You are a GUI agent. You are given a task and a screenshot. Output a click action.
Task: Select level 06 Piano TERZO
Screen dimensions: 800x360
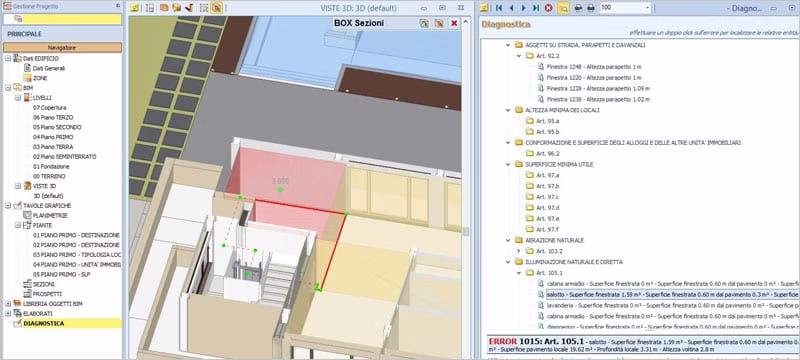53,117
